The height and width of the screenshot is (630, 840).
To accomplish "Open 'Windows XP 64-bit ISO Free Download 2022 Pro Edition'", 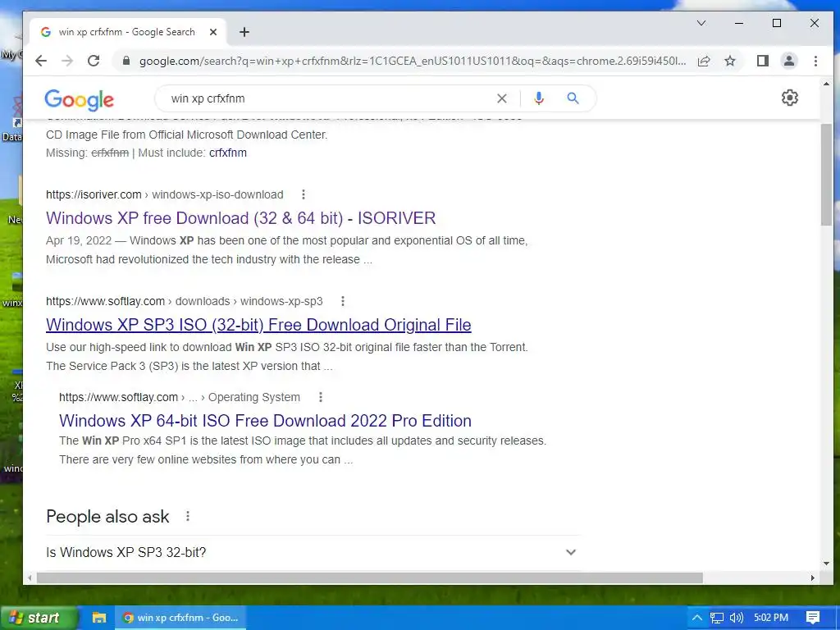I will [265, 421].
